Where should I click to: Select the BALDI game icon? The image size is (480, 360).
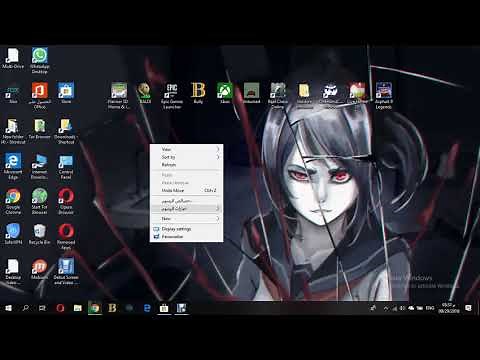click(x=145, y=93)
